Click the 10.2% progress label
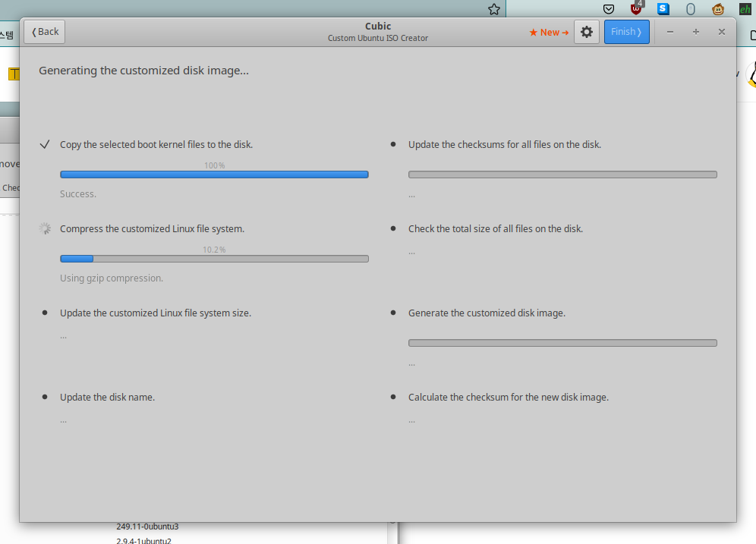This screenshot has width=756, height=544. [214, 250]
